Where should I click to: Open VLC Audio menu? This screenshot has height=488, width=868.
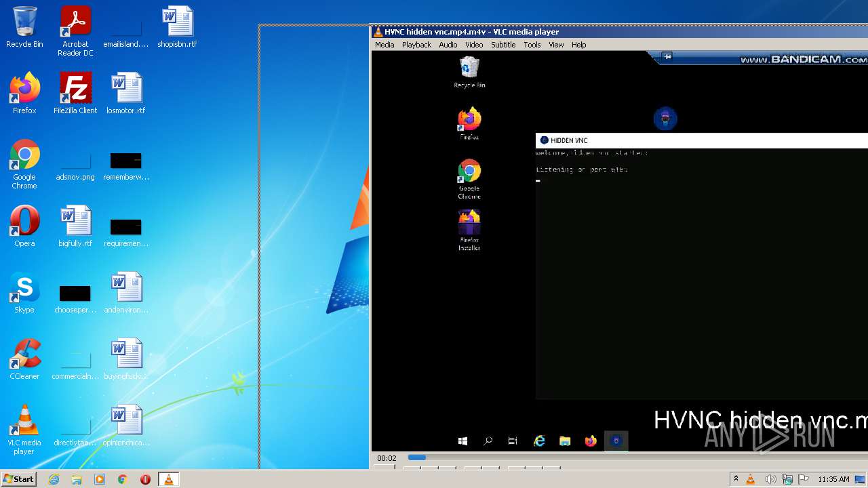tap(448, 45)
